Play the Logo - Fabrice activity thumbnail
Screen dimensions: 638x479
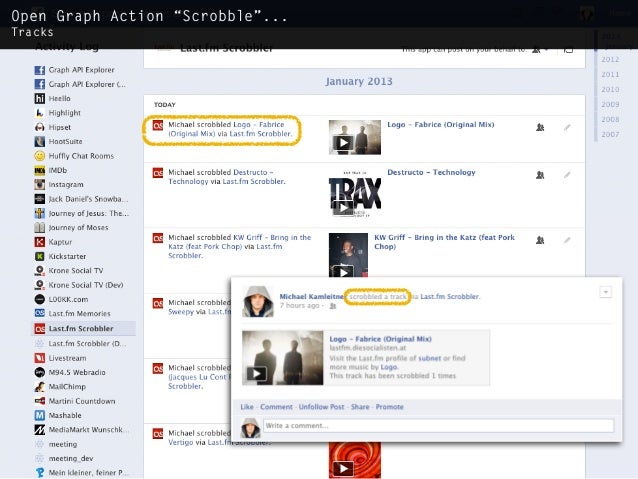coord(343,142)
